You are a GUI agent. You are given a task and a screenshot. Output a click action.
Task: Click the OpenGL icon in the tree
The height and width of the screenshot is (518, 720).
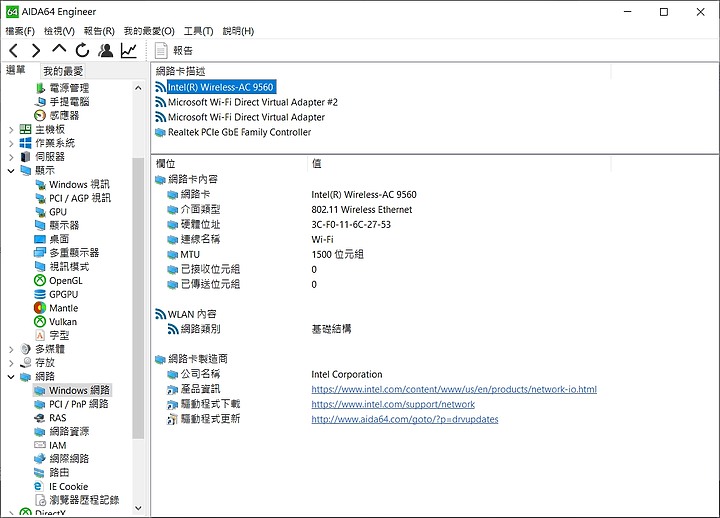(40, 280)
